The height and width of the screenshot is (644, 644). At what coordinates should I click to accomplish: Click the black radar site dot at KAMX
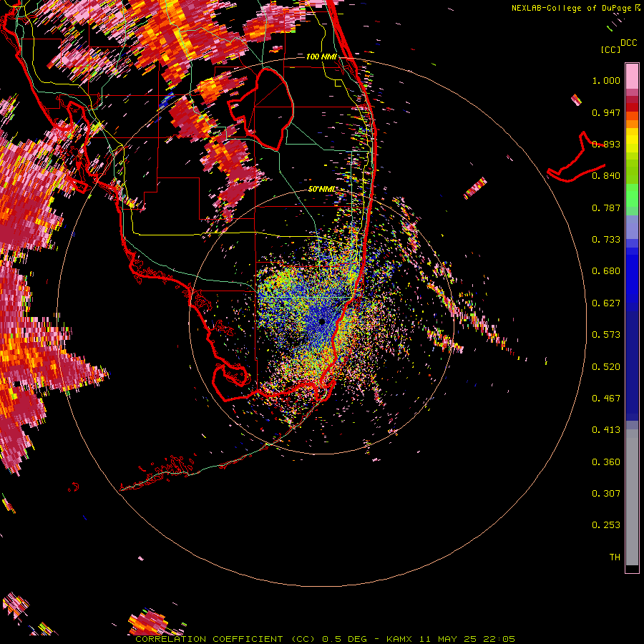[x=322, y=321]
